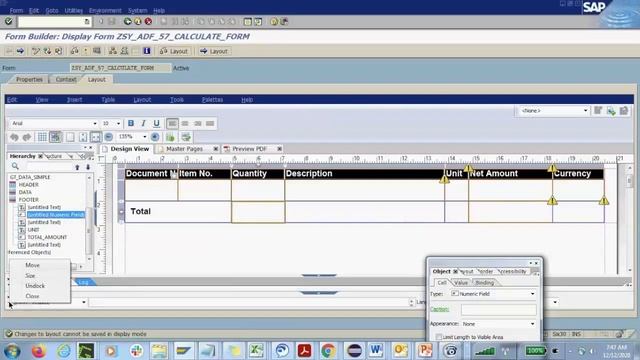The image size is (640, 360).
Task: Click the Caption input field
Action: click(x=498, y=310)
